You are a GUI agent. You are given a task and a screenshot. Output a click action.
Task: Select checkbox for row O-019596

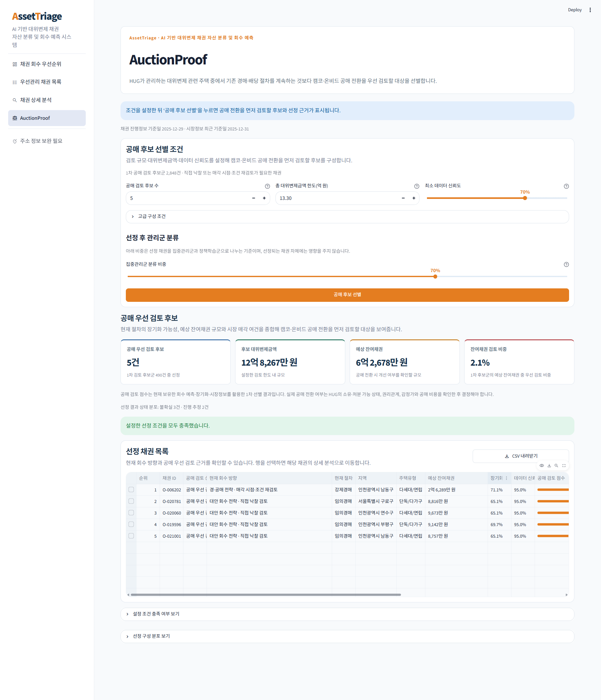tap(131, 524)
